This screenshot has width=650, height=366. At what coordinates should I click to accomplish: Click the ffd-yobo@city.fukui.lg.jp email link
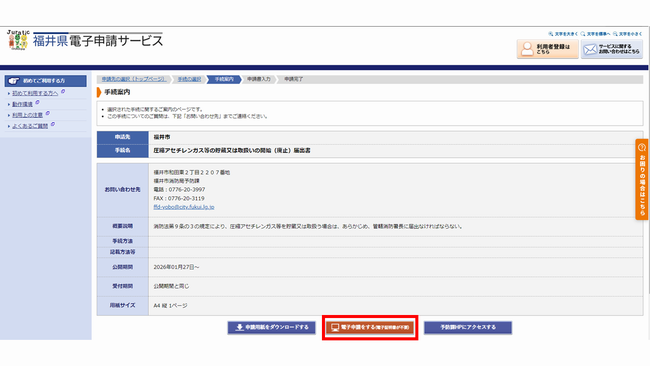pos(184,207)
